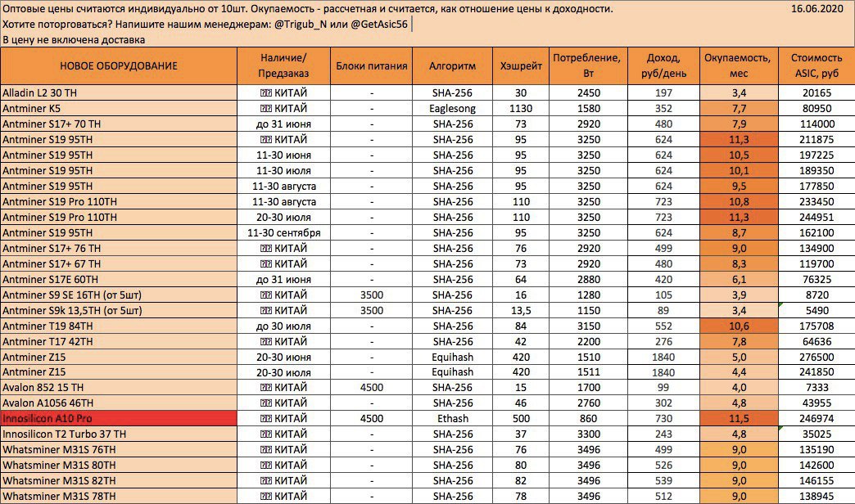Select the payback cell "7,7"
This screenshot has width=855, height=504.
(739, 109)
